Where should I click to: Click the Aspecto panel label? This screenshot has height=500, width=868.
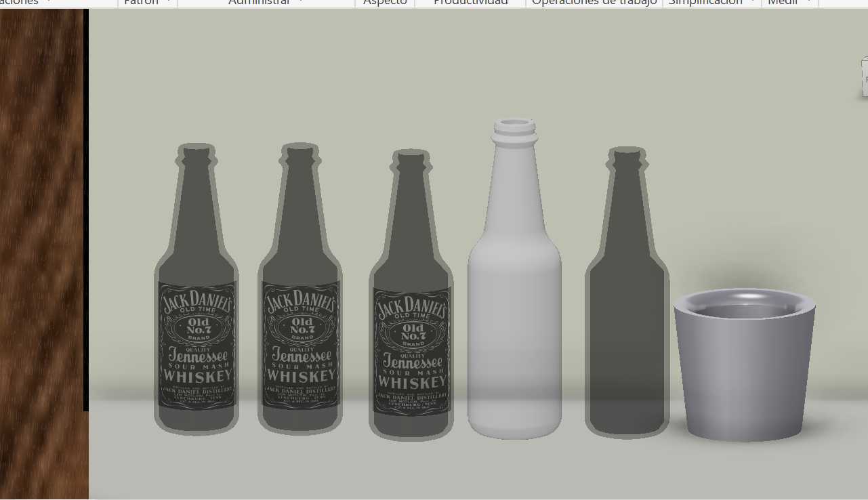point(385,3)
